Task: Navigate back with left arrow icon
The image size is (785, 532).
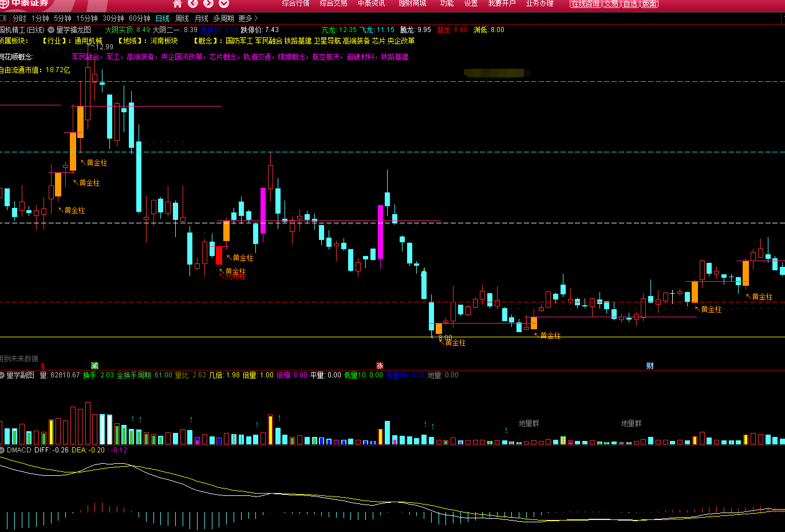Action: [x=193, y=3]
